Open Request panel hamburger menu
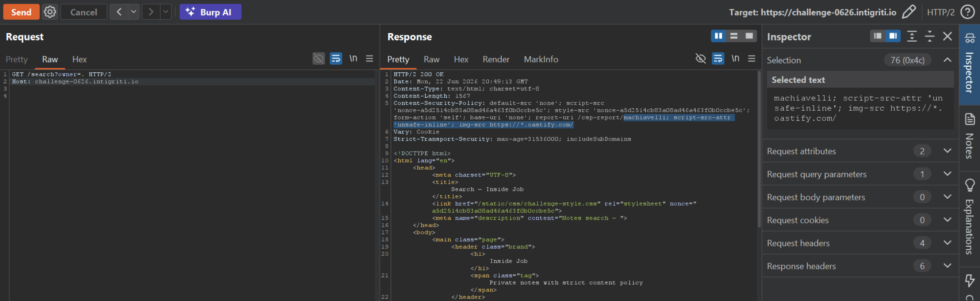 (370, 59)
